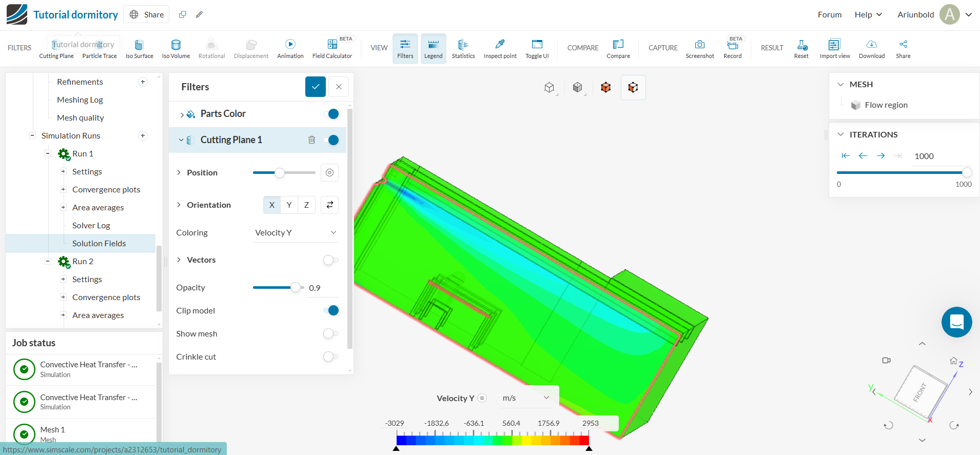Open the Solver Log item
Image resolution: width=980 pixels, height=455 pixels.
point(91,226)
